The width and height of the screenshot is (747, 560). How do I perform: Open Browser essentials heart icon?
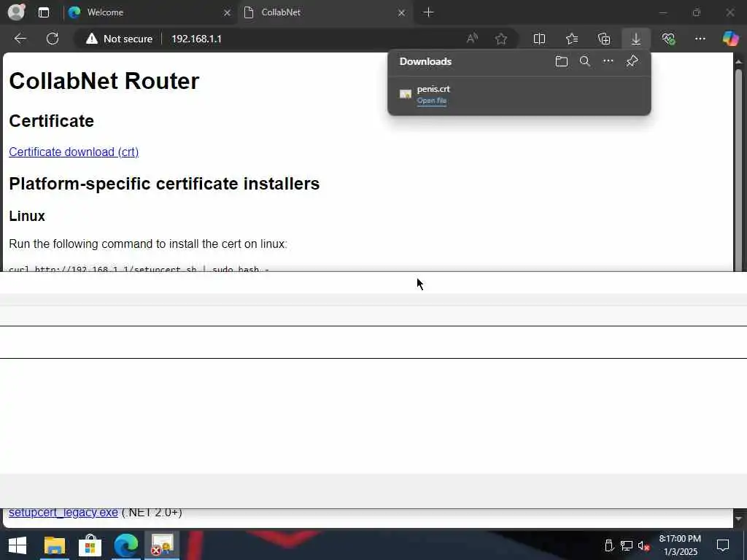coord(668,39)
